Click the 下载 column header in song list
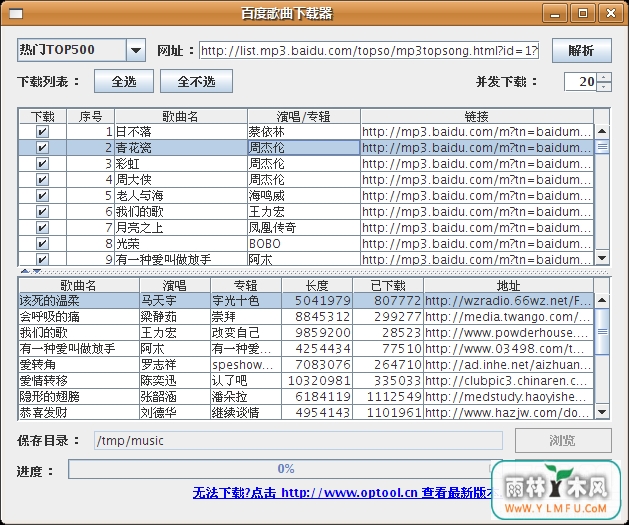Screen dimensions: 629x525 point(43,116)
